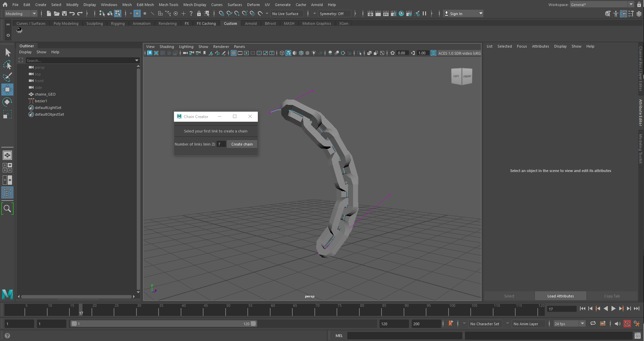Image resolution: width=644 pixels, height=341 pixels.
Task: Click the Save scene icon
Action: pyautogui.click(x=64, y=13)
